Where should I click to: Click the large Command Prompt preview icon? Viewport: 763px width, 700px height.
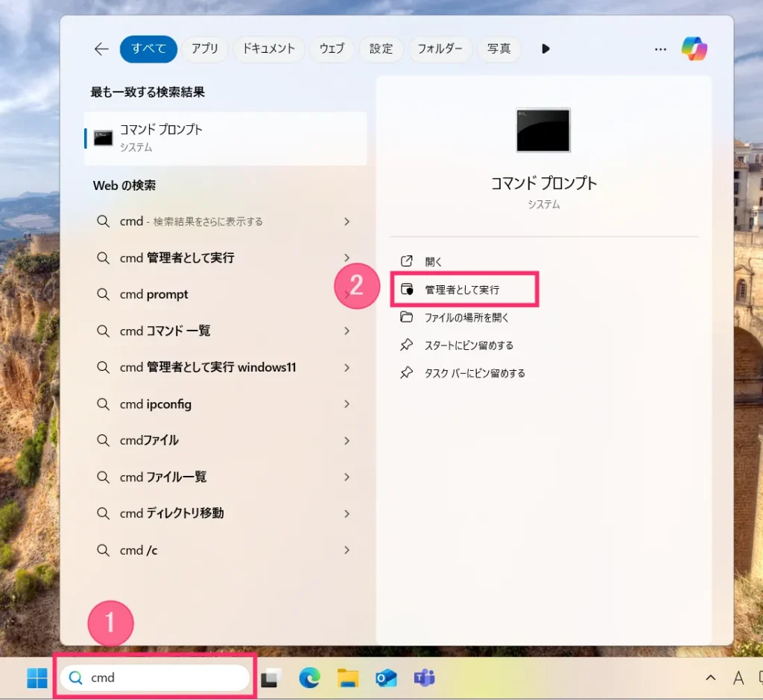coord(543,130)
